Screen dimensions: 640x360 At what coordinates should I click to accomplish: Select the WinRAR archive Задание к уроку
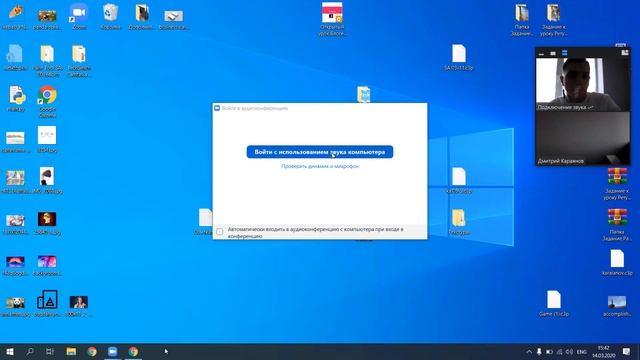(x=617, y=184)
